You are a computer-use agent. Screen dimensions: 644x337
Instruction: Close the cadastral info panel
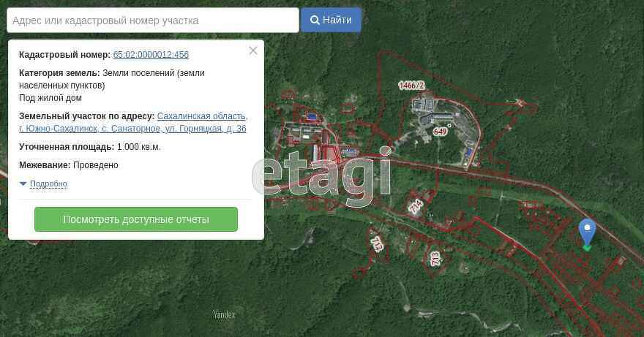point(253,50)
